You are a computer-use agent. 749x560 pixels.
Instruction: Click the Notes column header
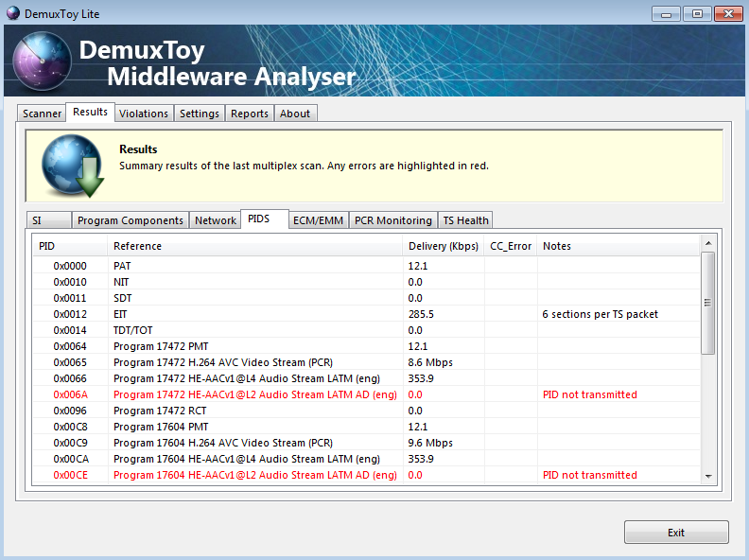click(618, 246)
